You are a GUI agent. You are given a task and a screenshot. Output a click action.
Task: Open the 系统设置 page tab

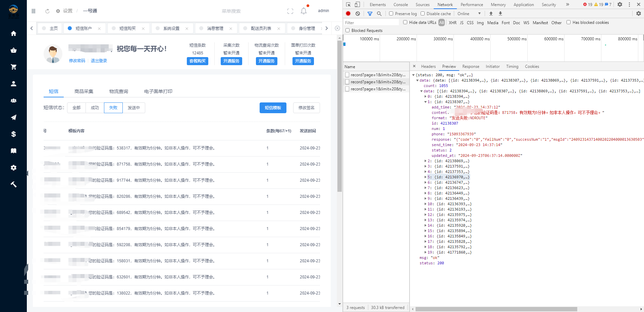(171, 29)
